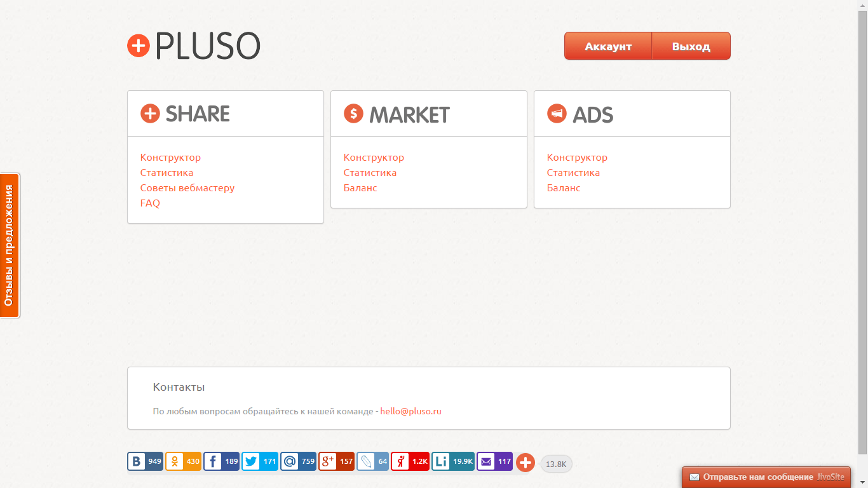Click the Facebook share count 189

click(x=231, y=461)
